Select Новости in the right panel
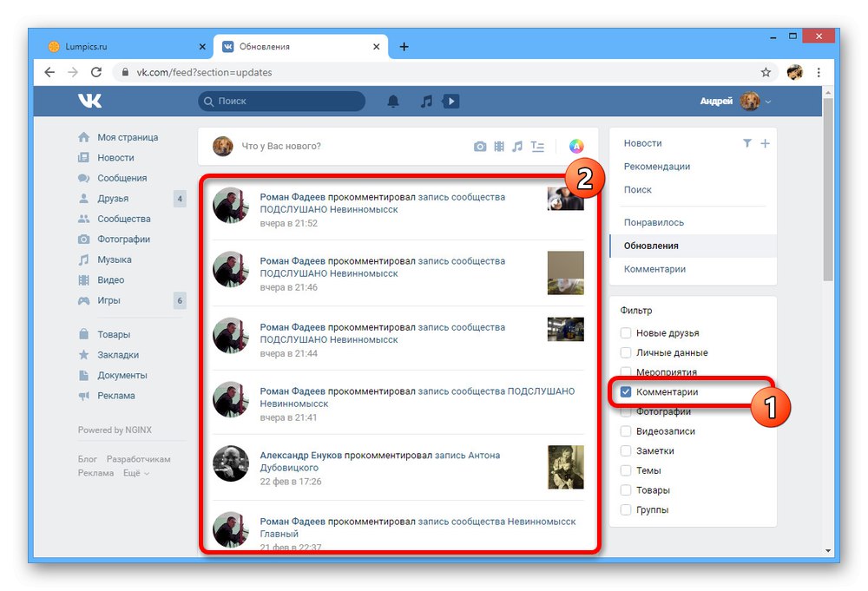Screen dimensions: 868x591 [x=642, y=143]
